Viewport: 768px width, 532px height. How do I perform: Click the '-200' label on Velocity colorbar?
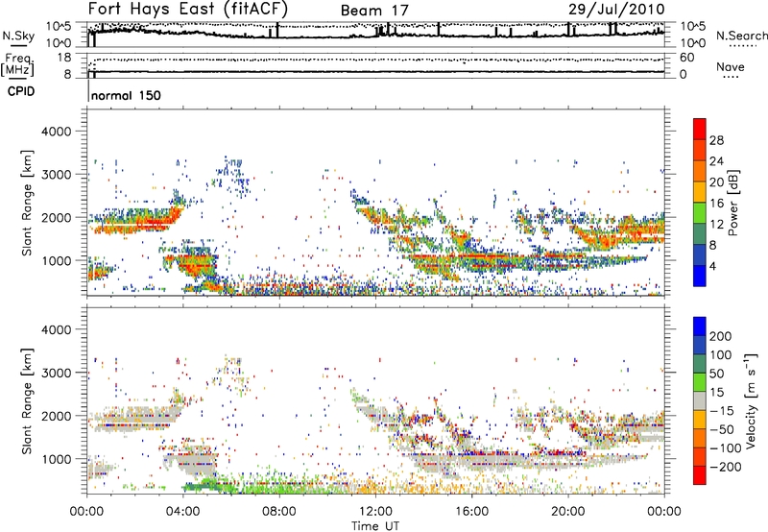coord(725,467)
